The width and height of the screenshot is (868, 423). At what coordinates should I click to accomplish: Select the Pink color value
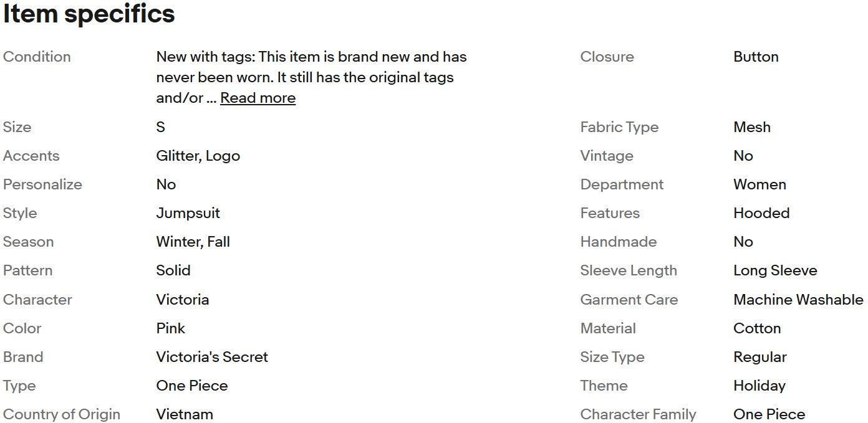(170, 328)
